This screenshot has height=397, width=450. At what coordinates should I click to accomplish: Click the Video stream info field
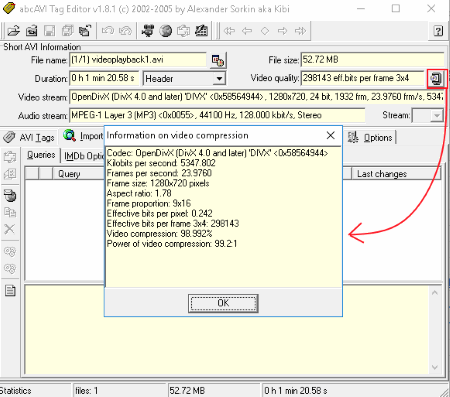[257, 97]
